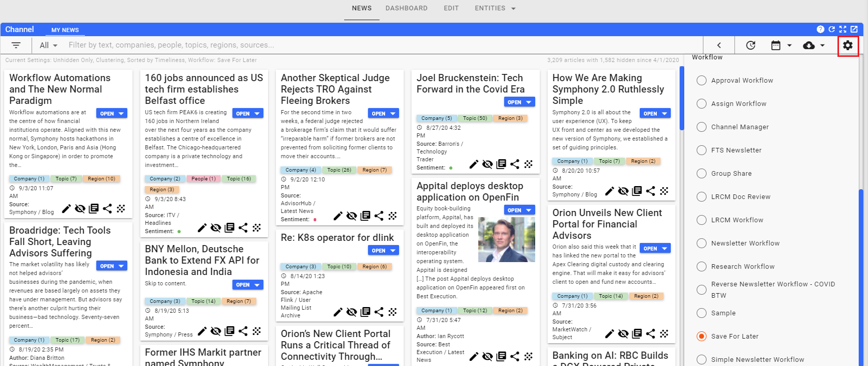Share the Appital deploys desktop article

point(515,356)
